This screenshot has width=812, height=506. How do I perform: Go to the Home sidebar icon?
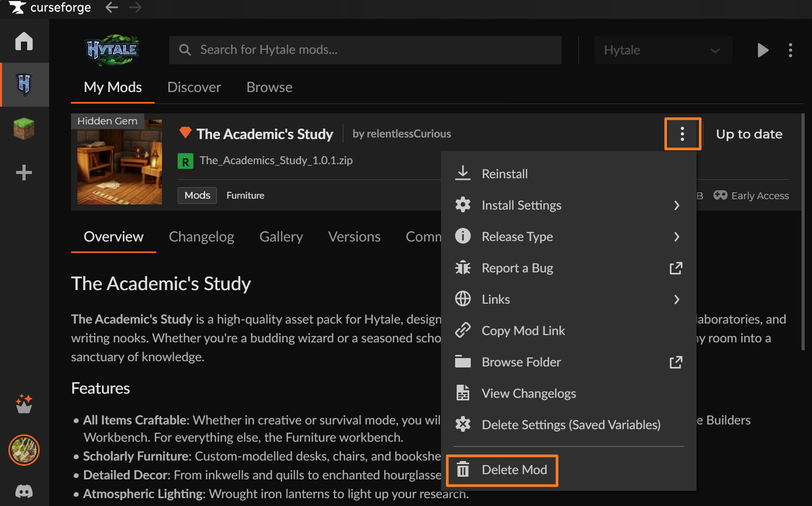24,41
